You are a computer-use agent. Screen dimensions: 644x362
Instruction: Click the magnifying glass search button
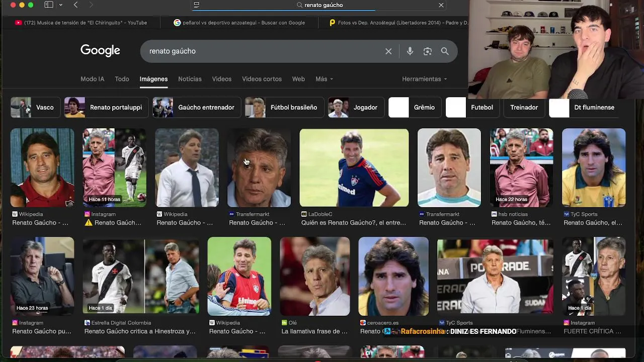click(x=445, y=51)
